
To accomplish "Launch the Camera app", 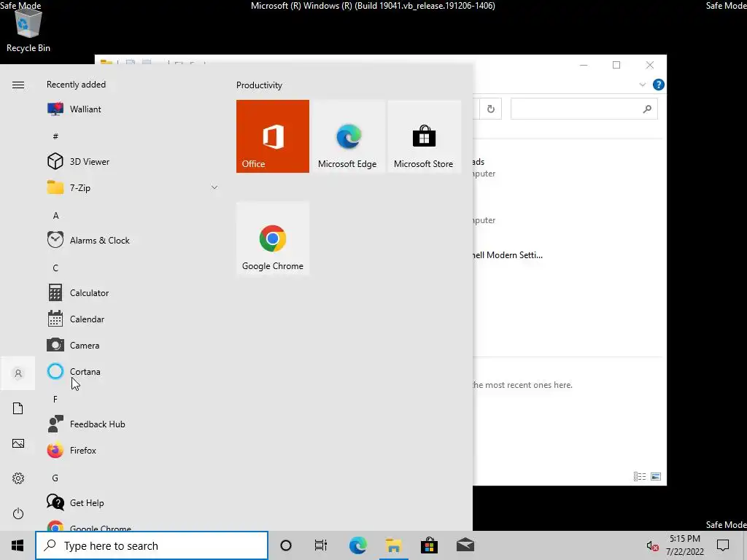I will coord(133,345).
